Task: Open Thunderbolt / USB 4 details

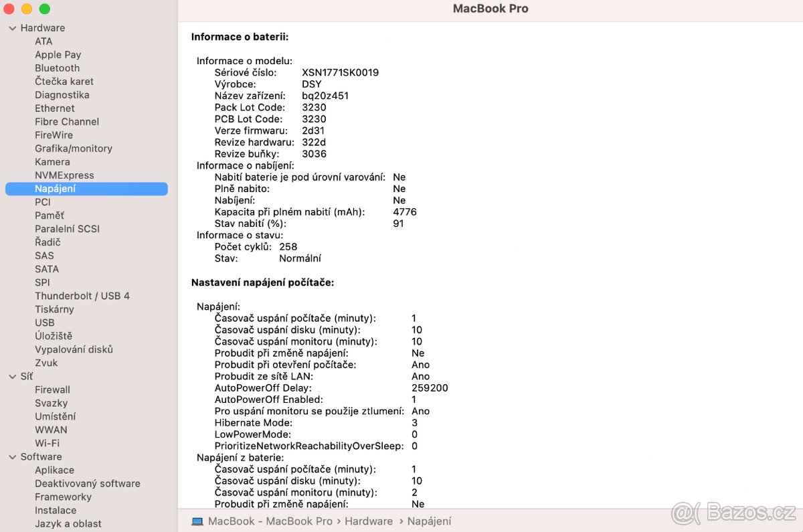Action: [x=82, y=296]
